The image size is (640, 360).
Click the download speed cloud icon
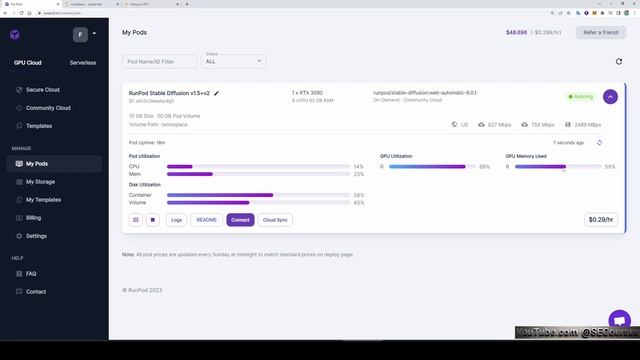pos(524,124)
